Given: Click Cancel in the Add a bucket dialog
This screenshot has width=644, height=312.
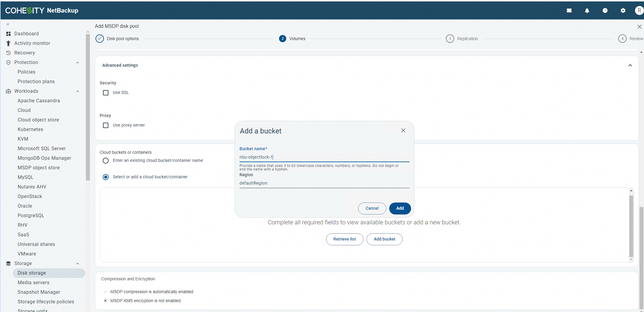Looking at the screenshot, I should [x=372, y=208].
